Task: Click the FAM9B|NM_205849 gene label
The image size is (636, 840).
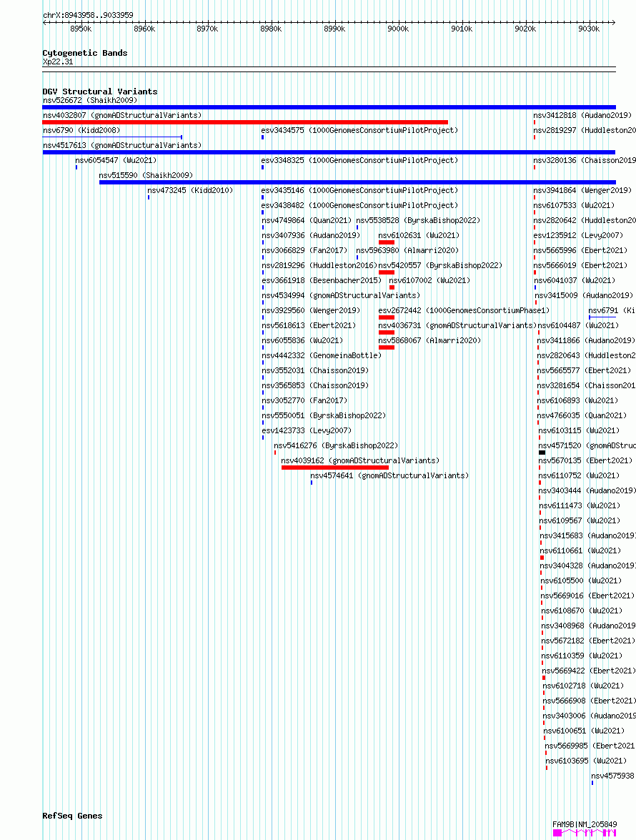Action: point(585,824)
